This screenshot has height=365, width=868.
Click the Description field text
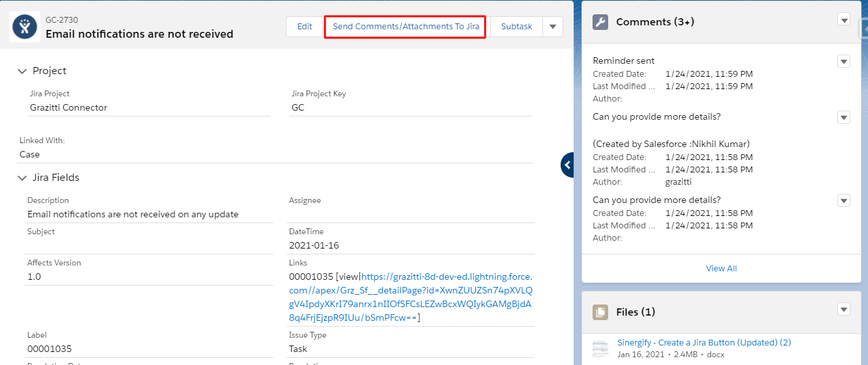tap(133, 214)
